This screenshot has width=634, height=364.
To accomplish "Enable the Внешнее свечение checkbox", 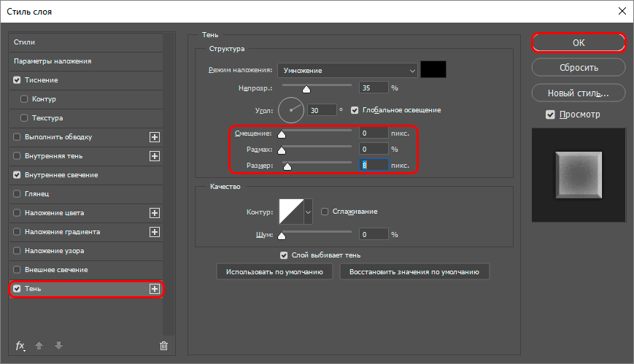I will point(17,270).
